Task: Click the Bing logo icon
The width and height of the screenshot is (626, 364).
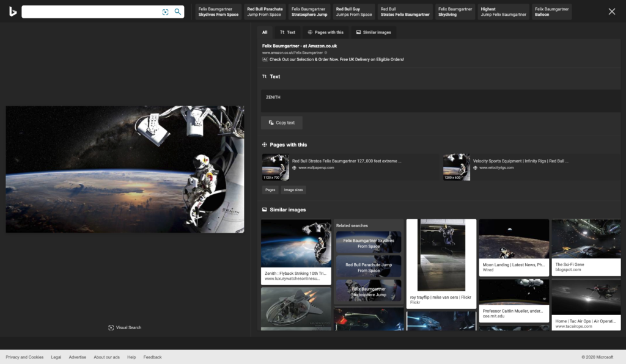Action: coord(13,12)
